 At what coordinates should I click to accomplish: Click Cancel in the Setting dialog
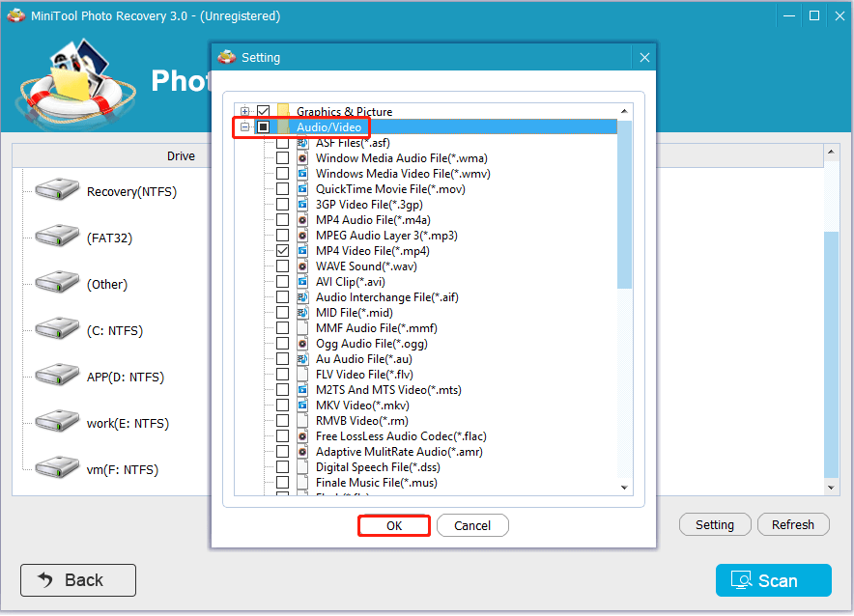472,525
